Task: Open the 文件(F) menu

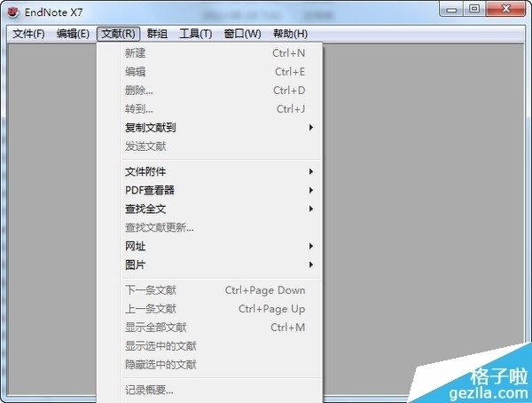Action: (28, 34)
